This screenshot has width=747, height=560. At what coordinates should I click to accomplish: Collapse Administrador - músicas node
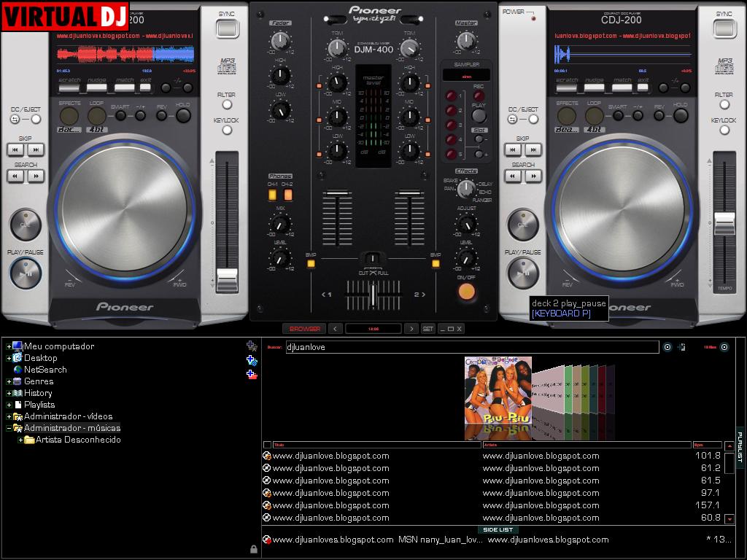pos(9,428)
